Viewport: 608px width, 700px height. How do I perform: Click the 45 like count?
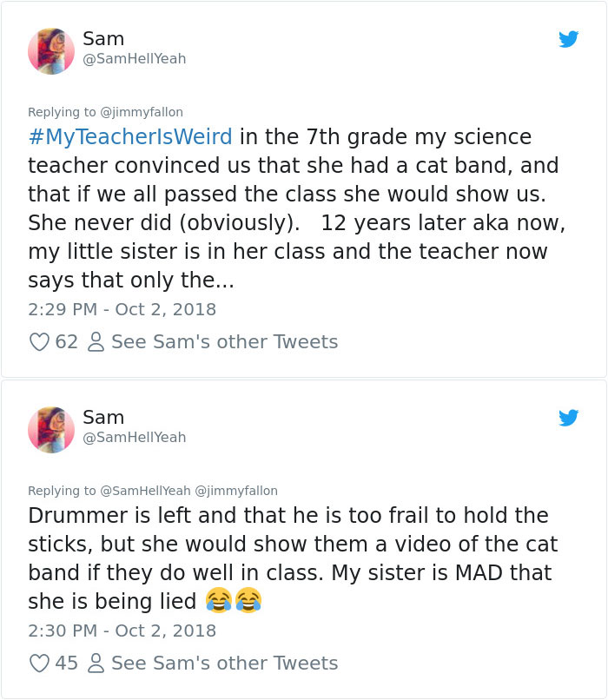point(67,664)
